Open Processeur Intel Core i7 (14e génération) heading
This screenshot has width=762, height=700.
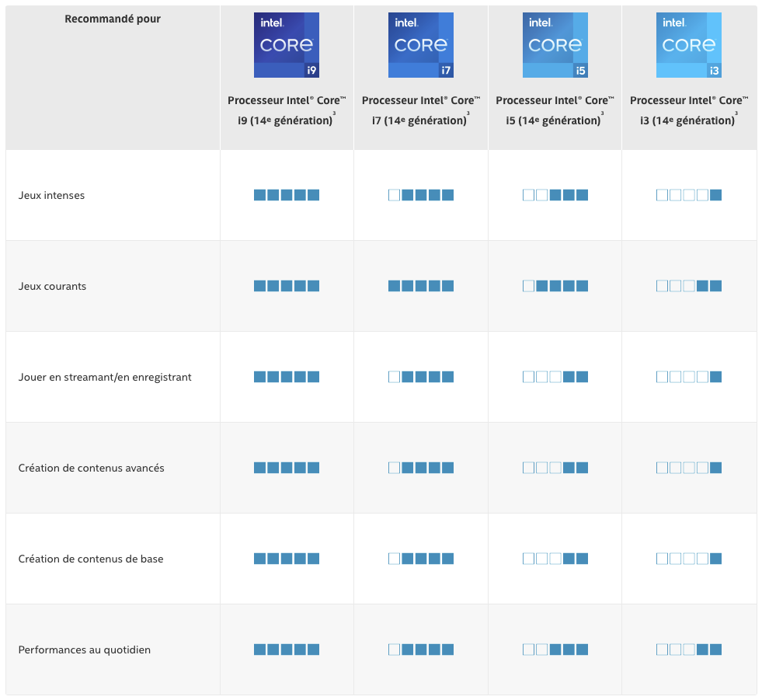421,110
